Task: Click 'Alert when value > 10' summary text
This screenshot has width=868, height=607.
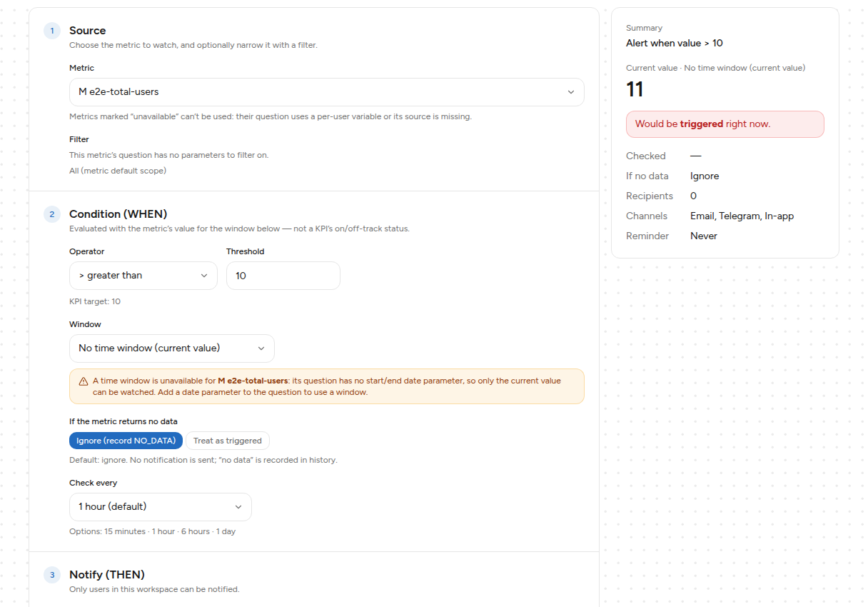Action: click(674, 44)
